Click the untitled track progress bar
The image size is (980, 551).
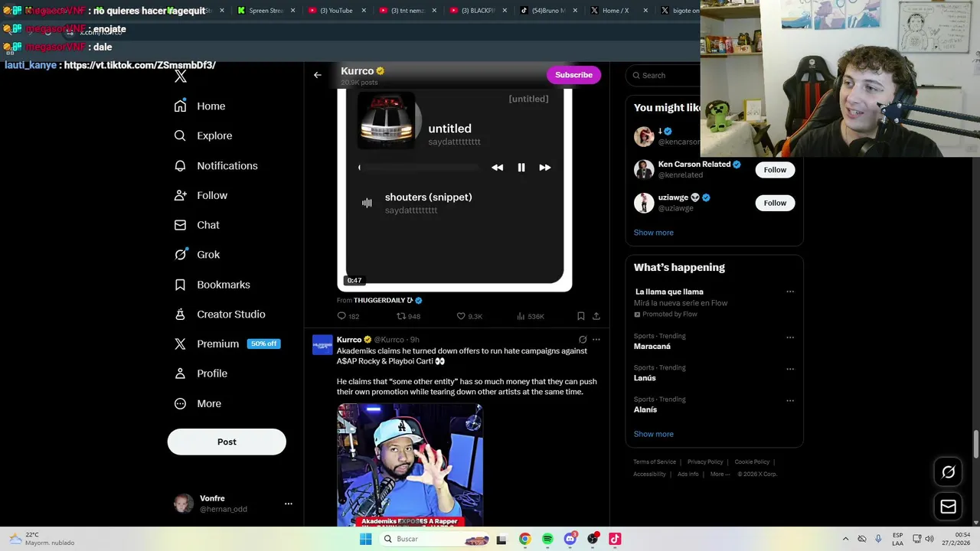coord(419,168)
